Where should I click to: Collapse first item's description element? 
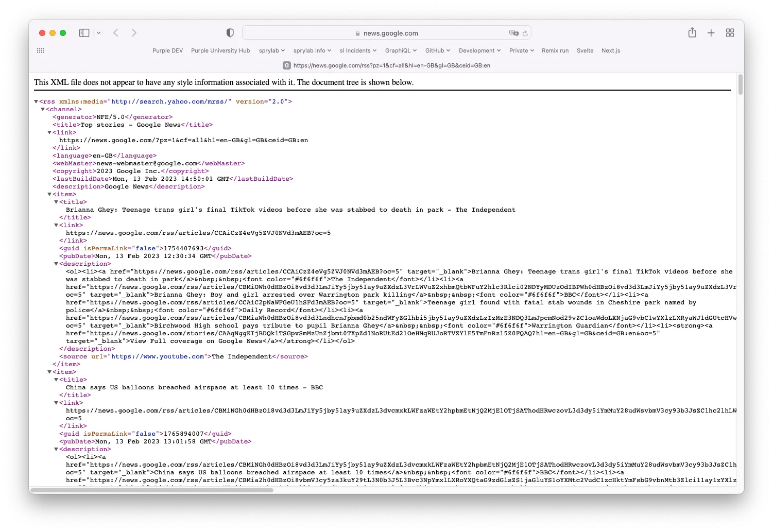tap(56, 264)
